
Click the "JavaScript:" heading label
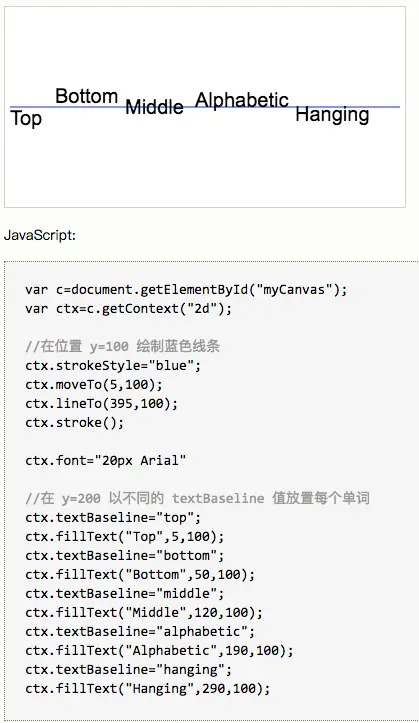(40, 235)
